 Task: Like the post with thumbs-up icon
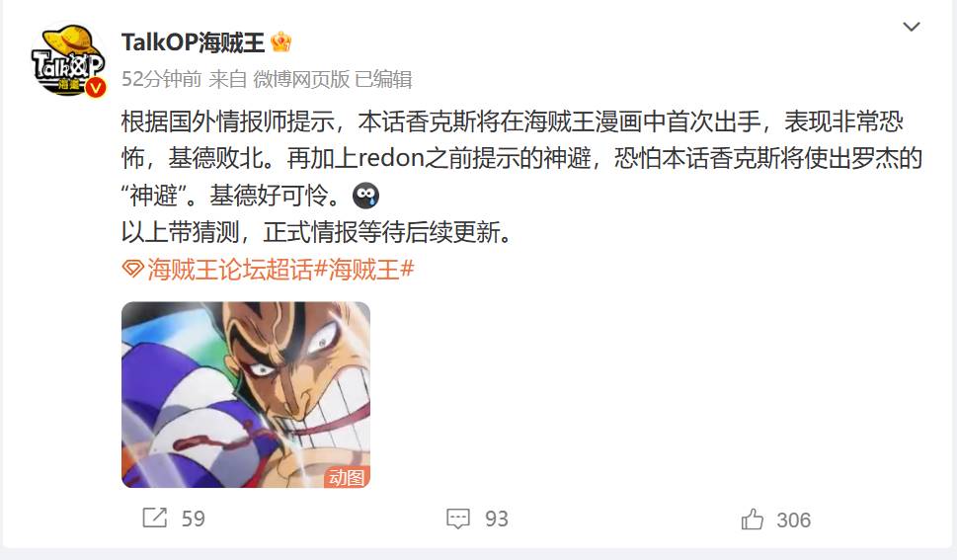pos(752,520)
